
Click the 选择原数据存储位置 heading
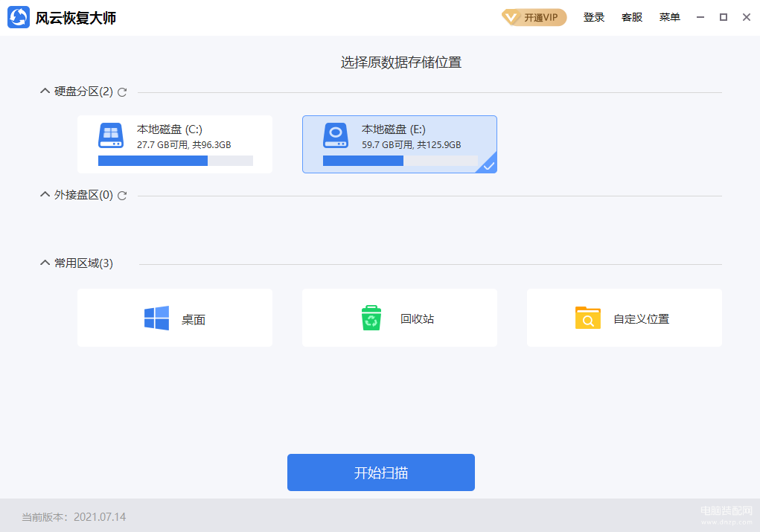pyautogui.click(x=400, y=63)
